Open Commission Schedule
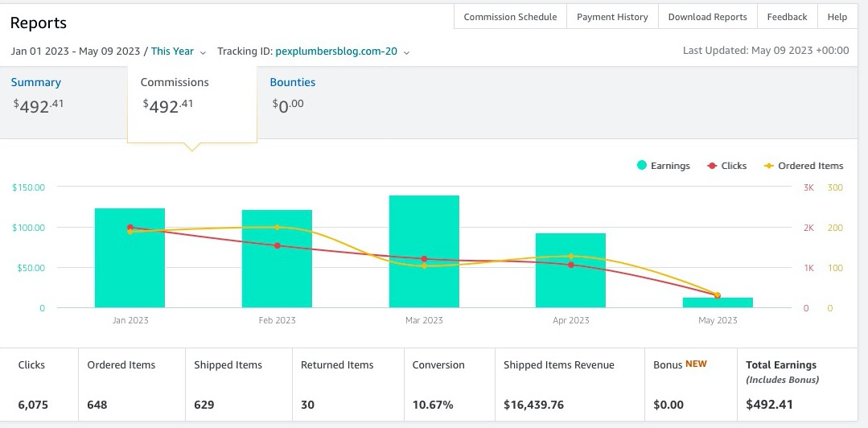Image resolution: width=868 pixels, height=428 pixels. coord(510,17)
